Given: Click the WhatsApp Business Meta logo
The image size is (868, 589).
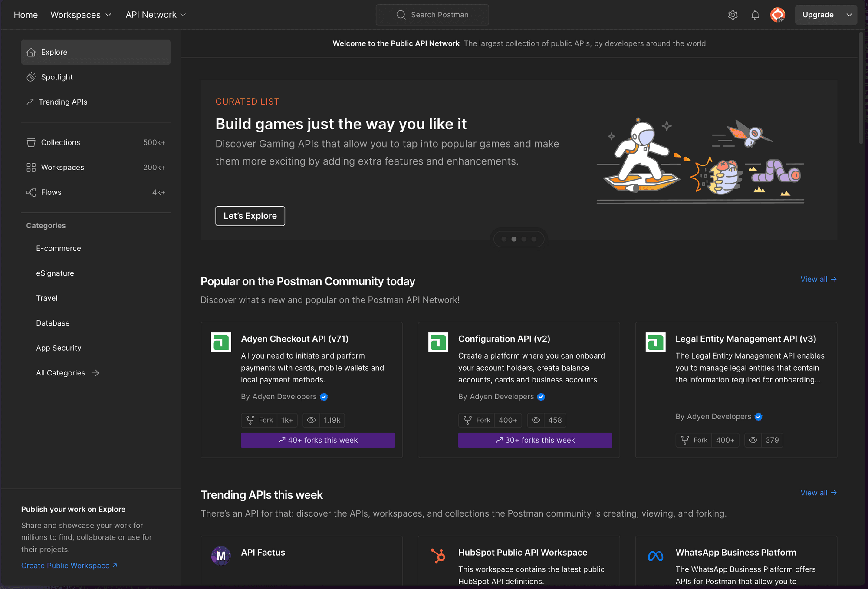Looking at the screenshot, I should (655, 556).
